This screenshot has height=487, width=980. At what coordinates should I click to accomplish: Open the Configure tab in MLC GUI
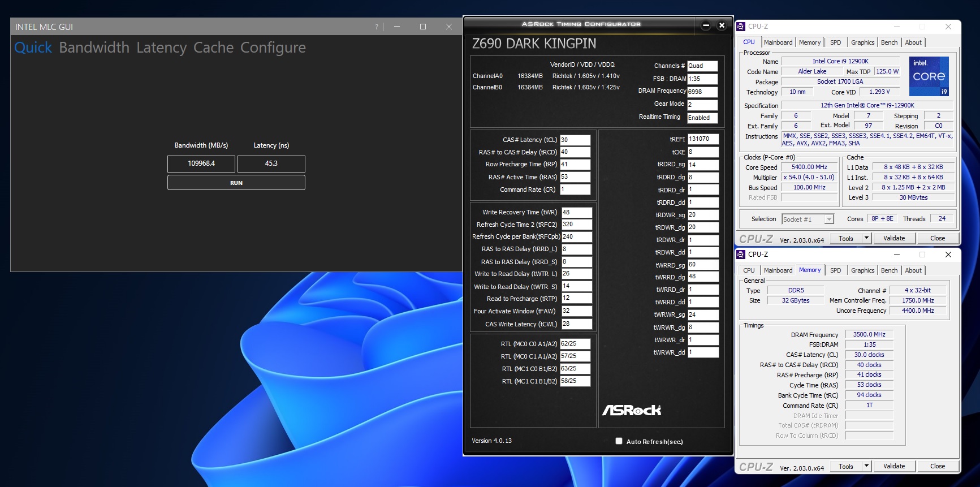click(x=273, y=48)
